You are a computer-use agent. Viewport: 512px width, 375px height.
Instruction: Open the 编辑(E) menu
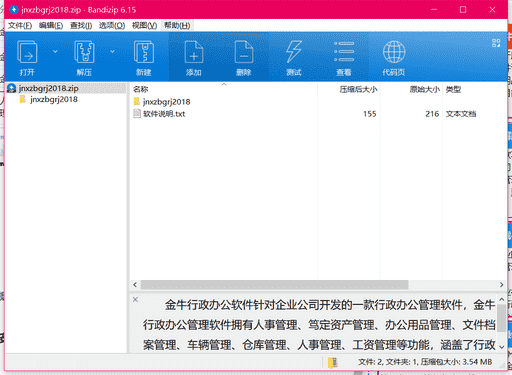(x=51, y=25)
